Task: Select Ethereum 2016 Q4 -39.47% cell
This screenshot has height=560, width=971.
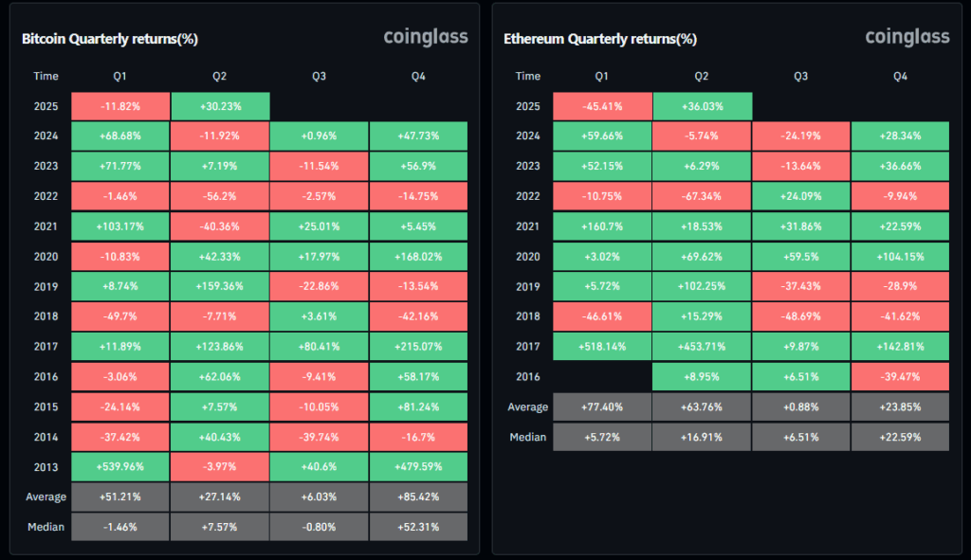Action: 901,377
